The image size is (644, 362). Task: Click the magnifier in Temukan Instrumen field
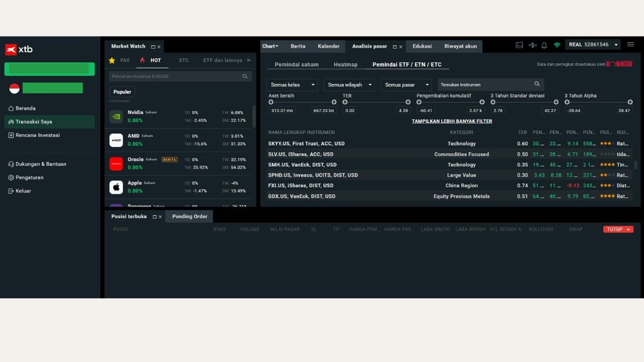click(x=537, y=84)
